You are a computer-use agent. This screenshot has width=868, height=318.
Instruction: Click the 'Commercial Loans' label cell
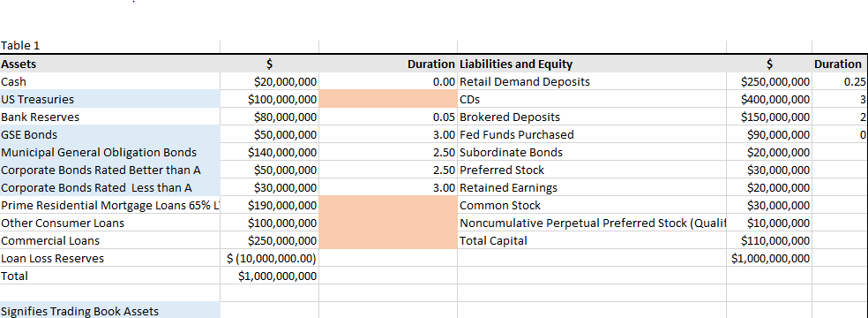(x=110, y=241)
